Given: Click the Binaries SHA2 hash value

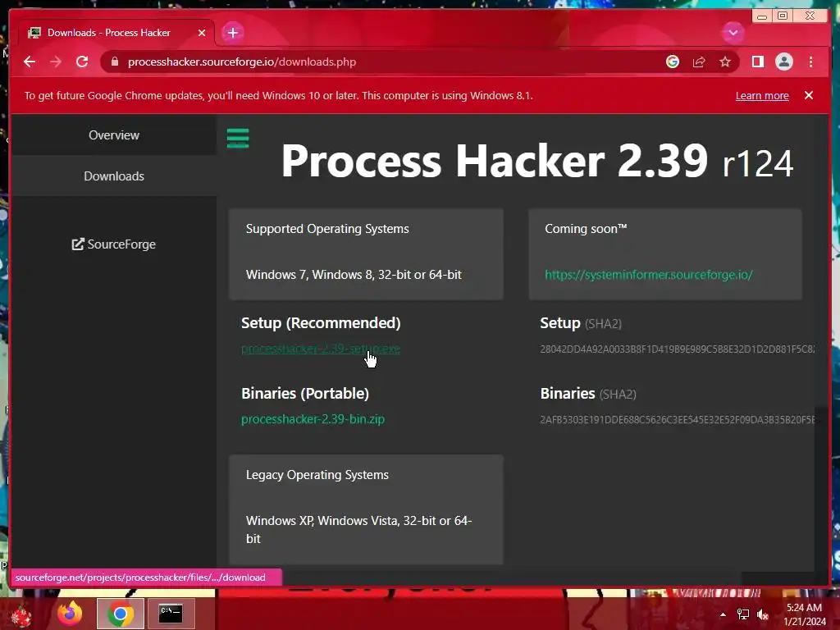Looking at the screenshot, I should pos(677,419).
